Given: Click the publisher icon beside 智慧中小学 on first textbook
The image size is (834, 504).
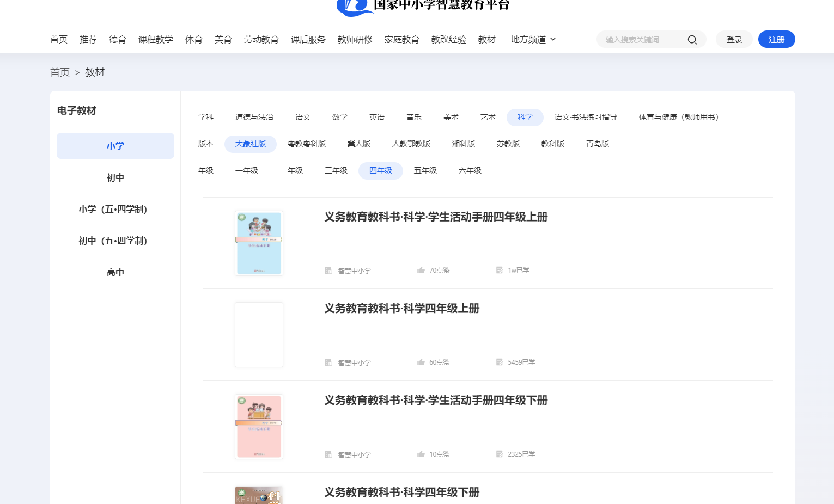Looking at the screenshot, I should point(329,269).
